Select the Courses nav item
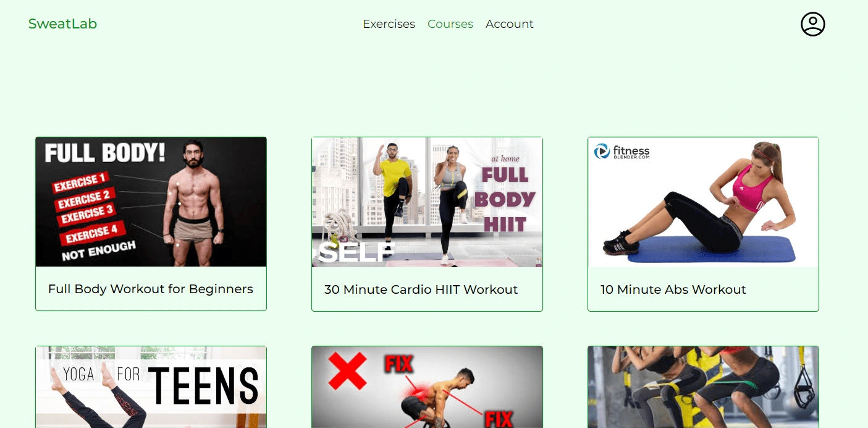 [450, 24]
